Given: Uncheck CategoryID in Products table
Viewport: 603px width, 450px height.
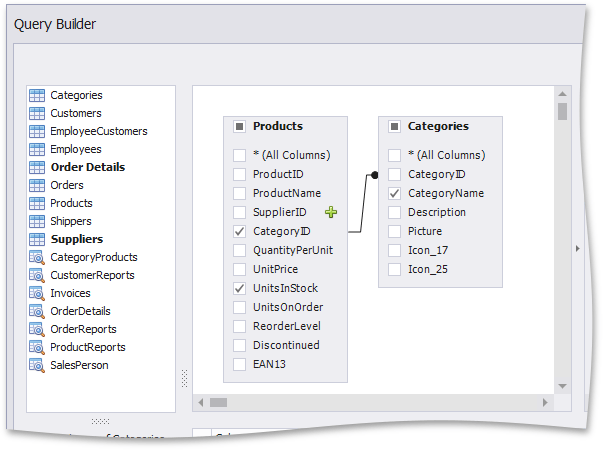Looking at the screenshot, I should (x=239, y=231).
